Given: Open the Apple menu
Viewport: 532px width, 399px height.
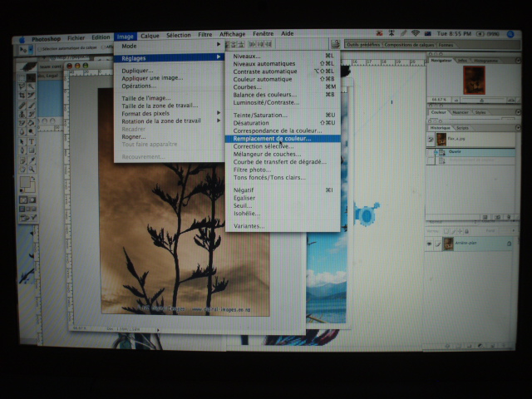Looking at the screenshot, I should [22, 40].
